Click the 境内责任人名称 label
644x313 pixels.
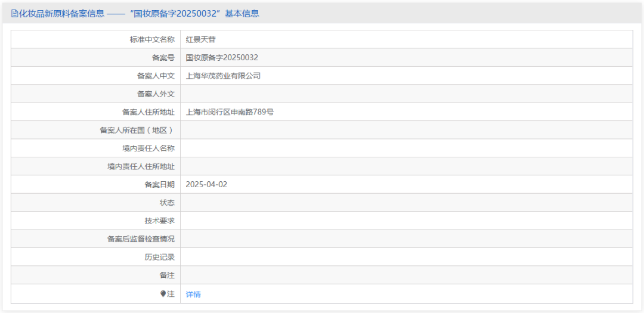(x=148, y=148)
